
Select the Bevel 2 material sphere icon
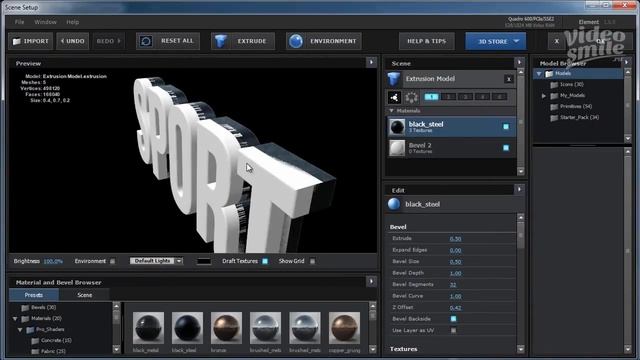click(397, 148)
